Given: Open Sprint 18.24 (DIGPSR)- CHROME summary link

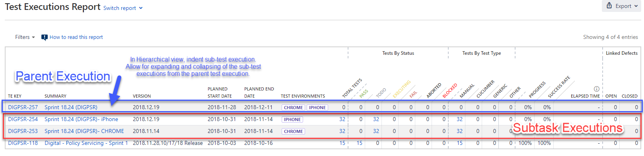Looking at the screenshot, I should (84, 131).
